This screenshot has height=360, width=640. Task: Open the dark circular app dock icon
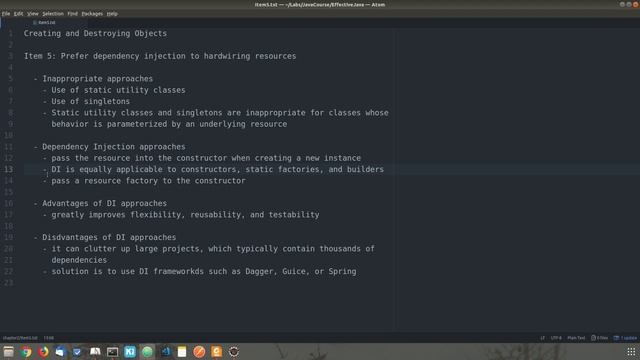pyautogui.click(x=234, y=351)
